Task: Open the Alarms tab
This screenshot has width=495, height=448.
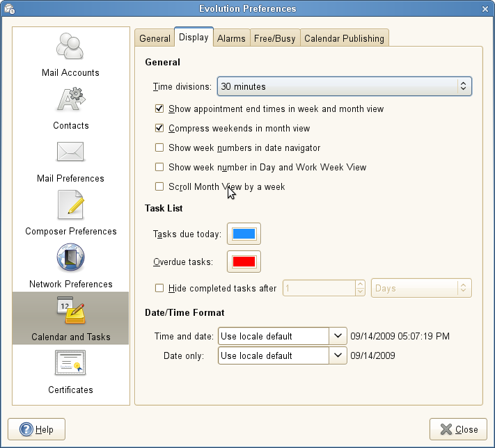Action: pos(231,38)
